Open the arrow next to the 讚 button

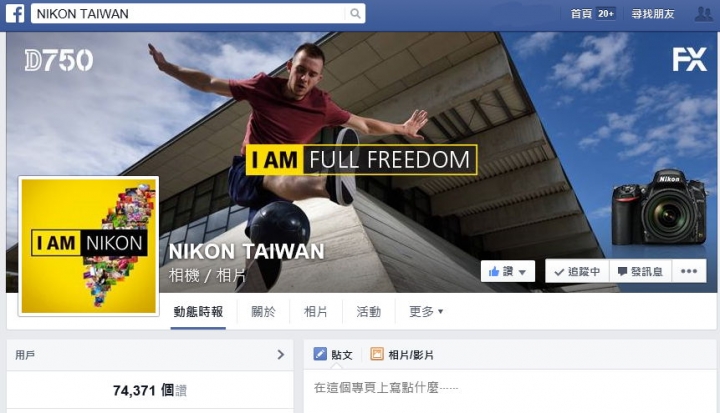(x=522, y=272)
